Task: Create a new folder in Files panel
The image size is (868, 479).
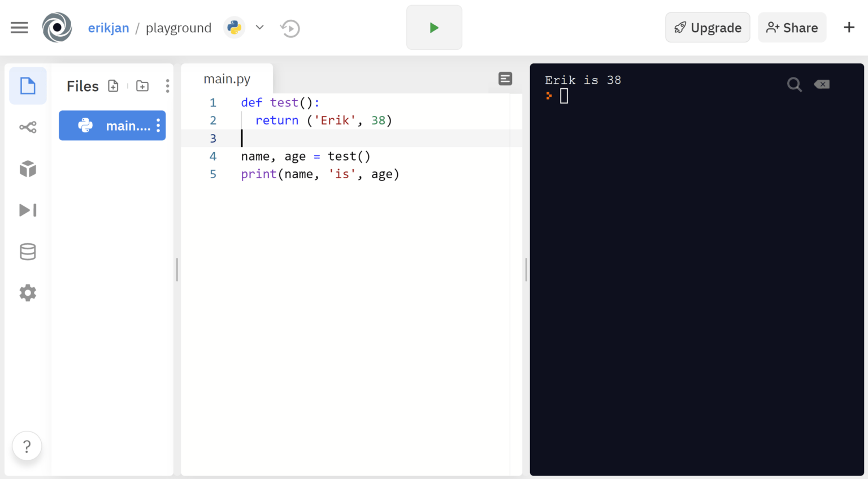Action: (x=142, y=85)
